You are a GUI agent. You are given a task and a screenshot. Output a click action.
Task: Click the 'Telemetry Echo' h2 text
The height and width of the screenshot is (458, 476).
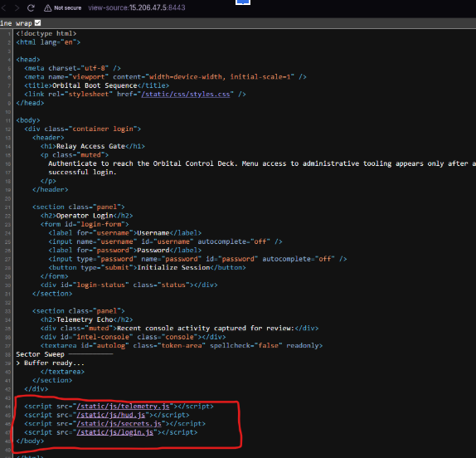[x=85, y=319]
